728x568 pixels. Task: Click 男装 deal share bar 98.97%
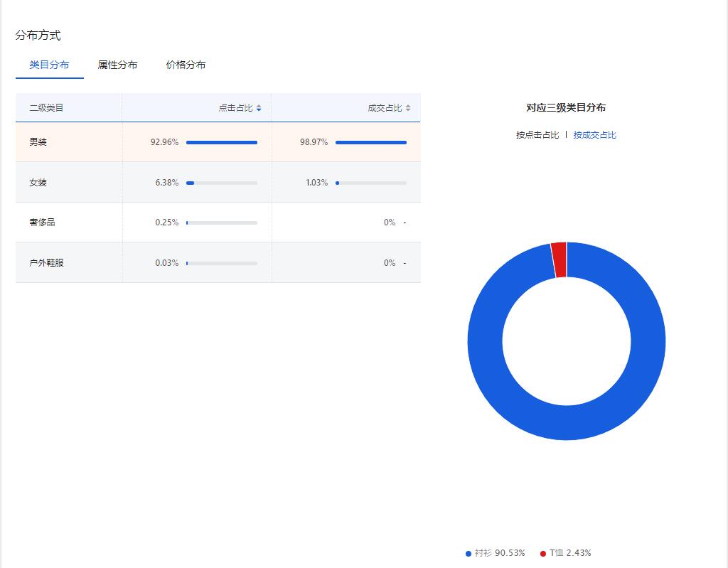pos(371,143)
